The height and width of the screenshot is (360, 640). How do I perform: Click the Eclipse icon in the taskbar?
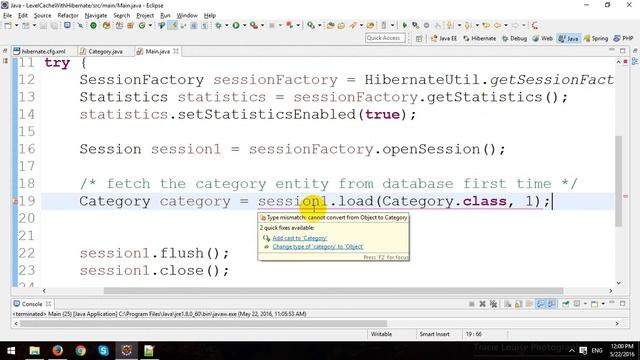(x=127, y=351)
